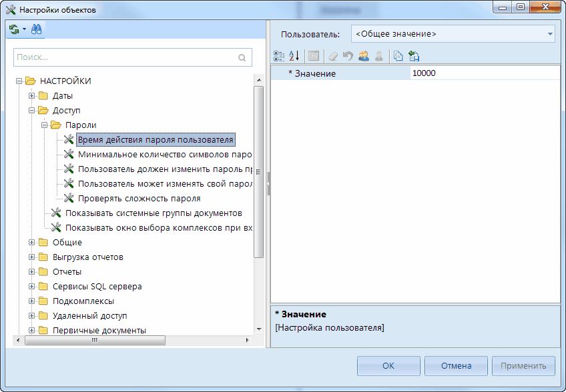Click the binoculars search icon
This screenshot has height=392, width=566.
[36, 29]
